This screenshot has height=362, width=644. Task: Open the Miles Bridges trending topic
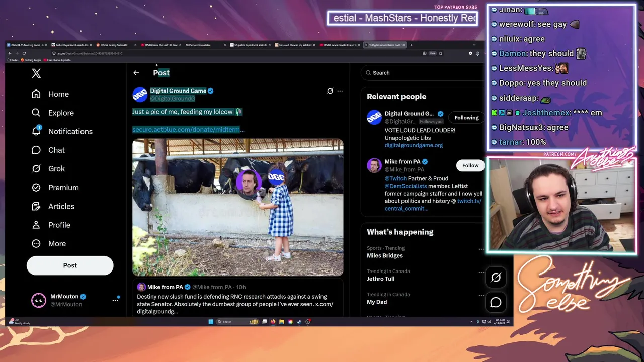(385, 256)
